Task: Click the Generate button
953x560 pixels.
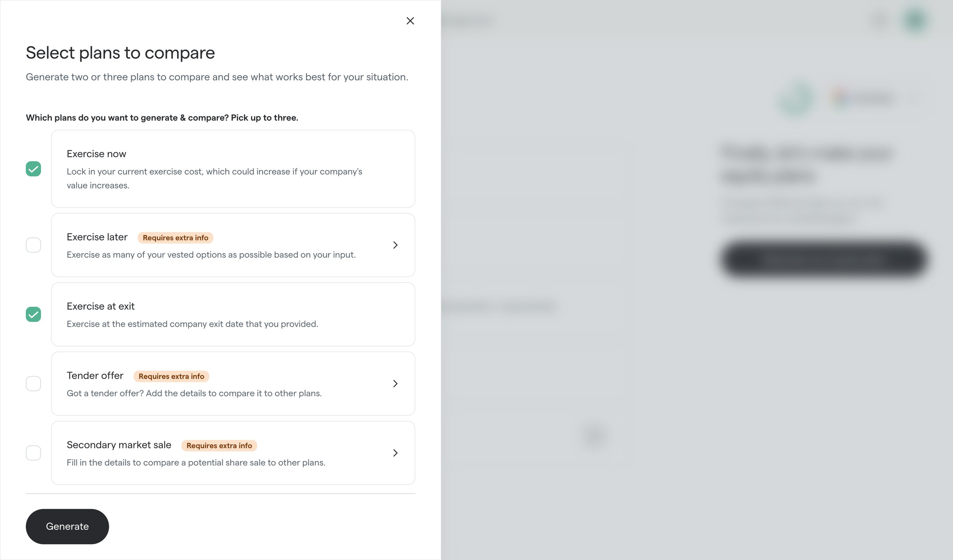Action: click(67, 526)
